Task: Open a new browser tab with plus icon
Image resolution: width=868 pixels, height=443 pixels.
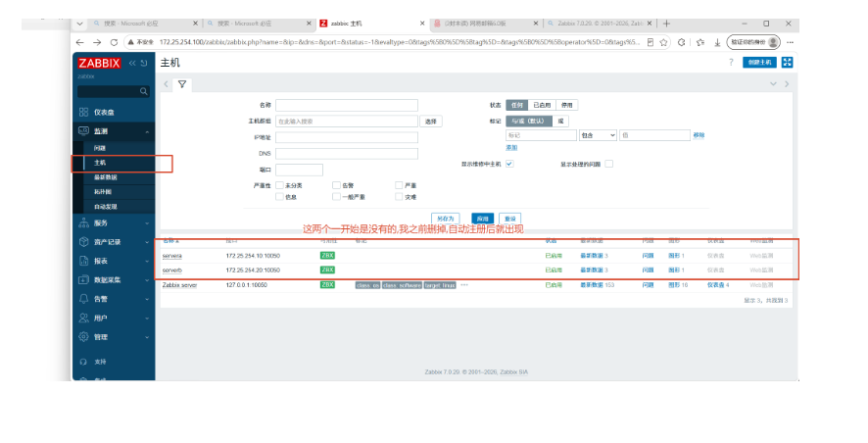Action: tap(666, 24)
